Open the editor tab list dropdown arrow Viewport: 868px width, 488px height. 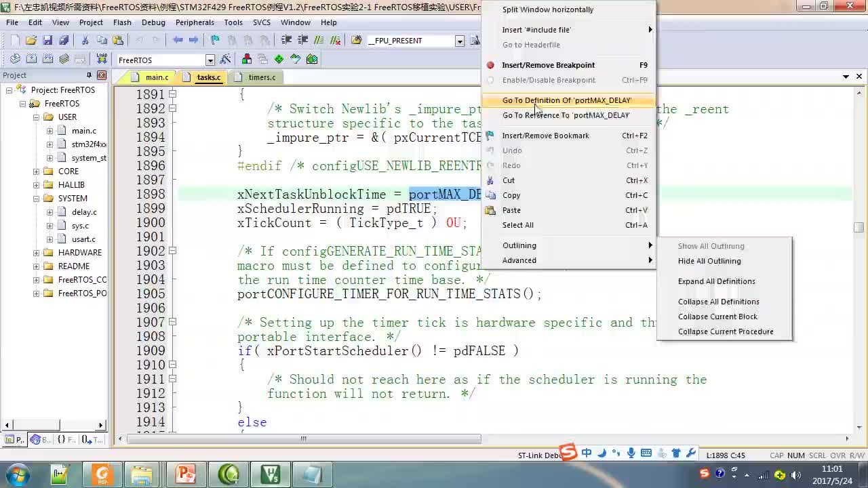(846, 77)
